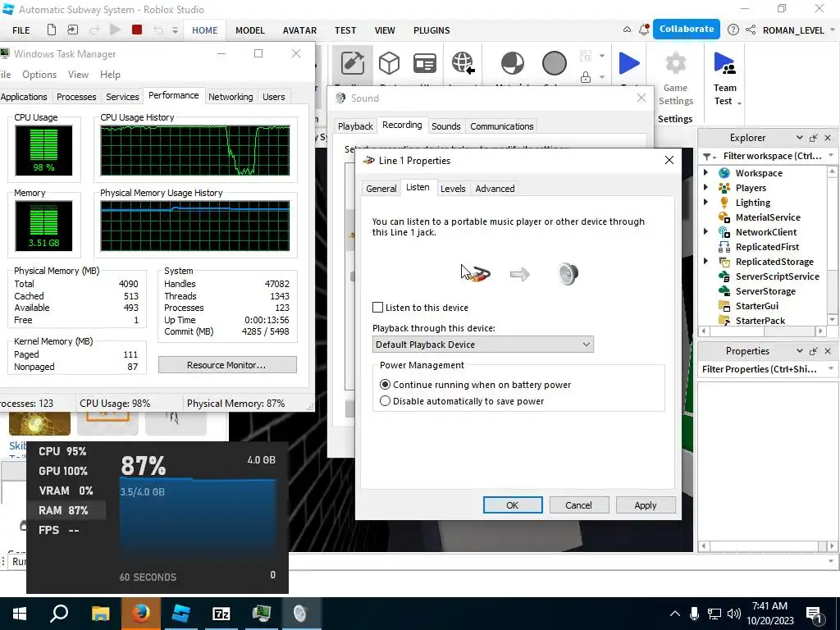840x630 pixels.
Task: Select the RAM 87% row in overlay
Action: pos(66,510)
